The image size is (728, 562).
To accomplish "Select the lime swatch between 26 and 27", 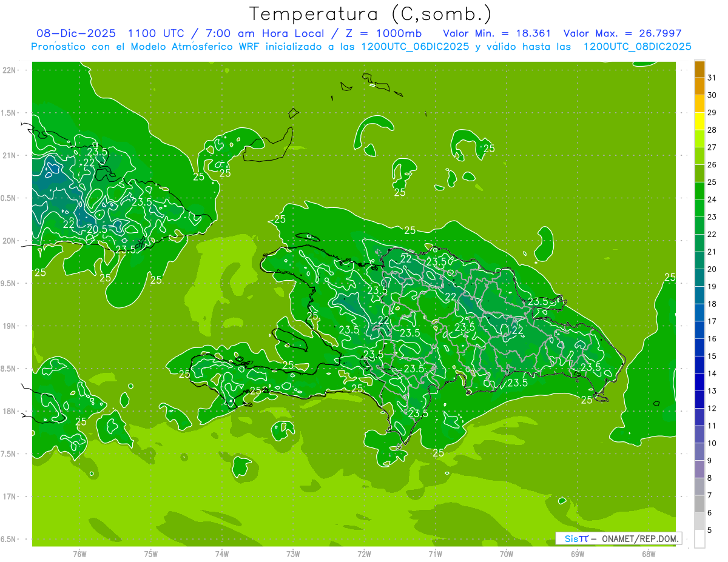I will coord(699,156).
